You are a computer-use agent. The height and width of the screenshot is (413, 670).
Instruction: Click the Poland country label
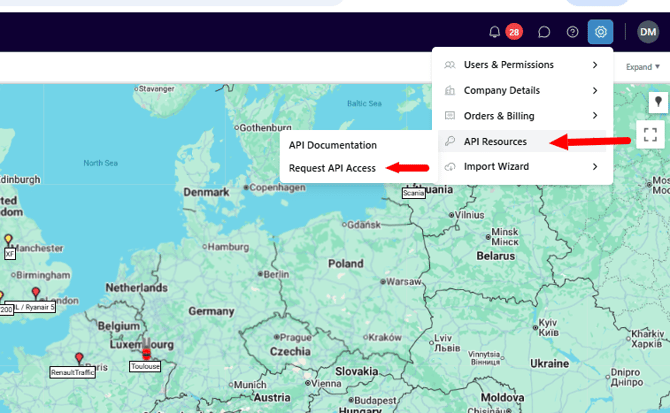346,264
